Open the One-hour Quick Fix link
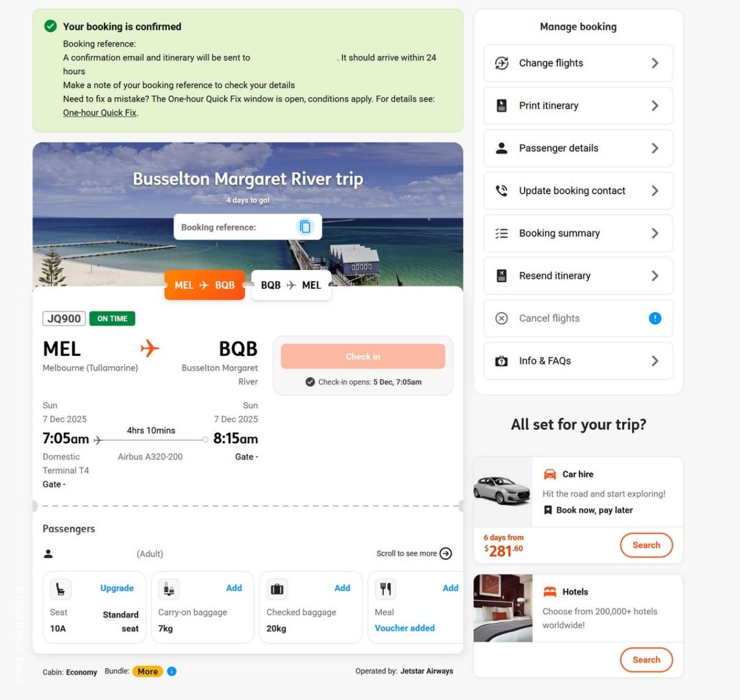 (100, 113)
